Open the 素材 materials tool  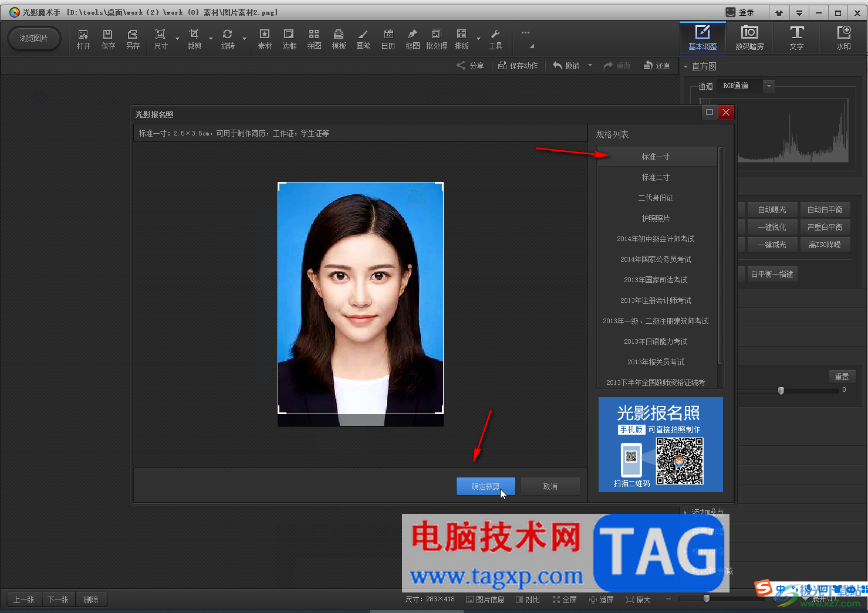(x=265, y=39)
